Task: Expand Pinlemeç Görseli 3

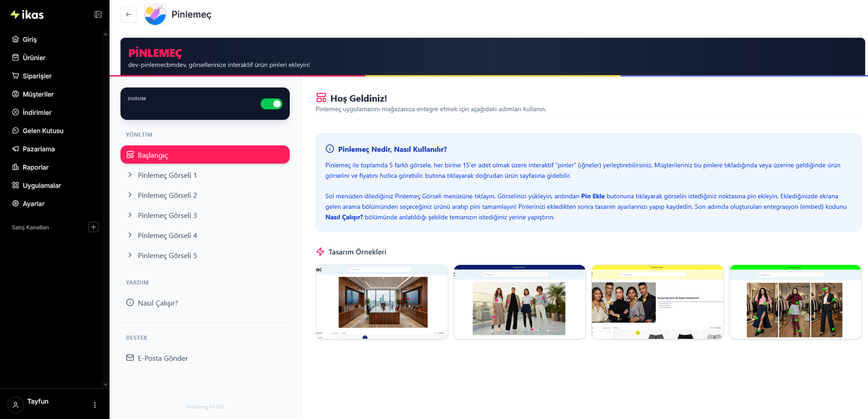Action: pos(167,216)
